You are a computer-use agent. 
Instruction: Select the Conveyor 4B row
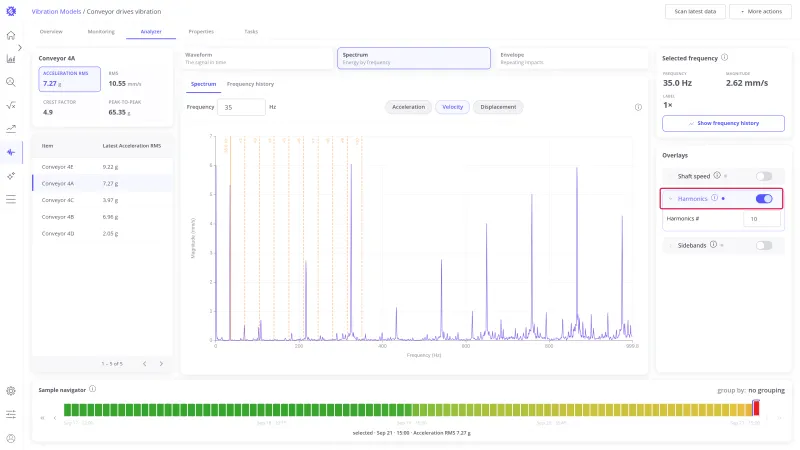point(103,217)
